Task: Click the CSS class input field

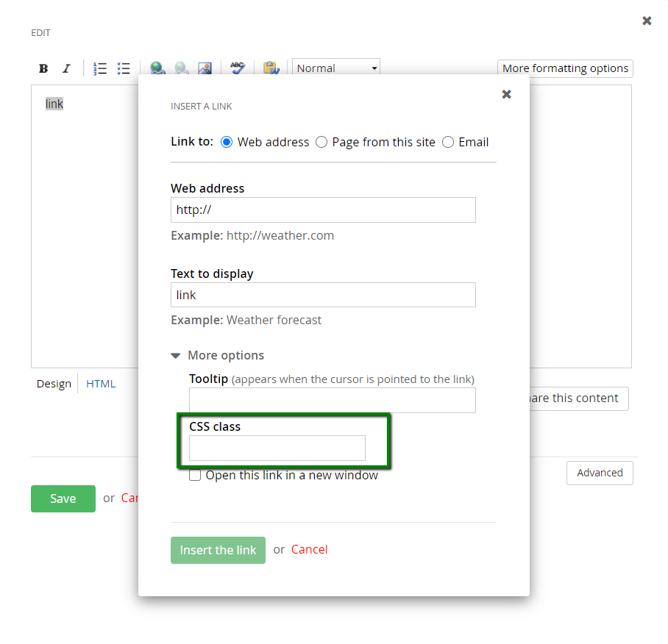Action: [x=277, y=448]
